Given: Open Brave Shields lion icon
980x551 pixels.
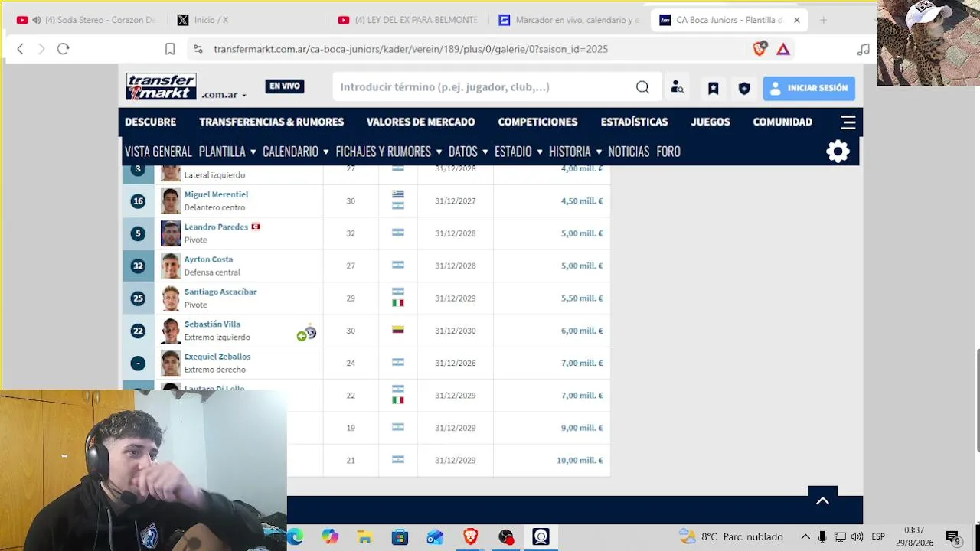Looking at the screenshot, I should pos(759,49).
